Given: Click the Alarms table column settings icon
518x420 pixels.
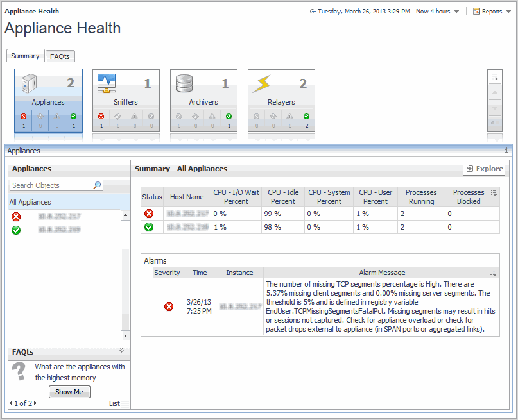Looking at the screenshot, I should 493,273.
